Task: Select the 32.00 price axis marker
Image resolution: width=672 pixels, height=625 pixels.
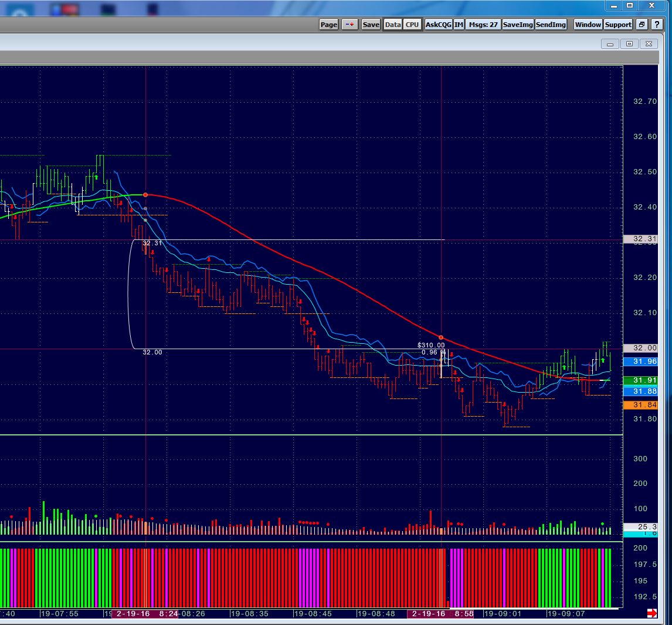Action: [640, 348]
